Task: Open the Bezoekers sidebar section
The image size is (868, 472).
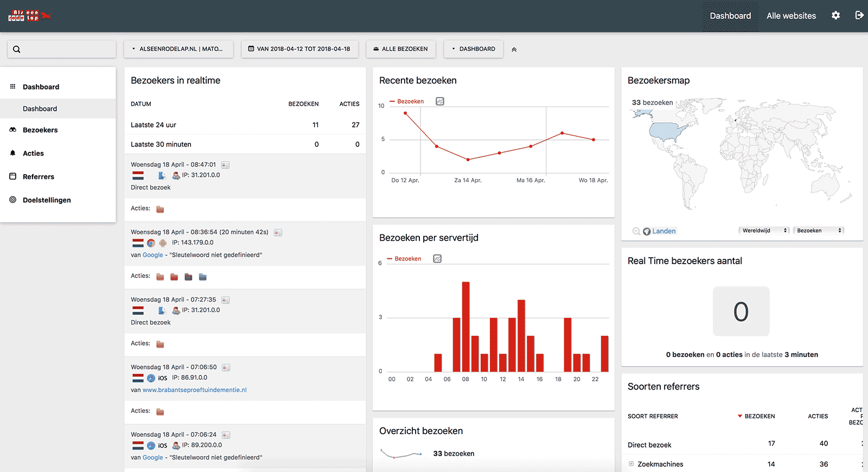Action: (x=40, y=130)
